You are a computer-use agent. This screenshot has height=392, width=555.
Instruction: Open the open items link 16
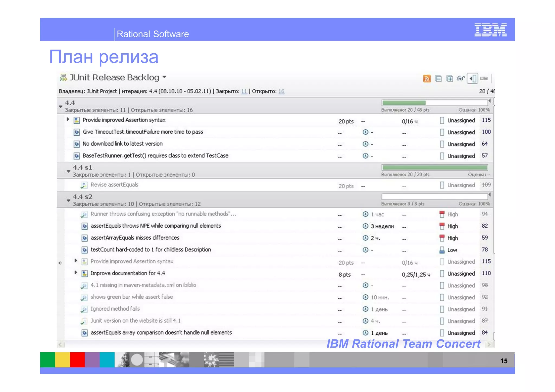[x=282, y=92]
